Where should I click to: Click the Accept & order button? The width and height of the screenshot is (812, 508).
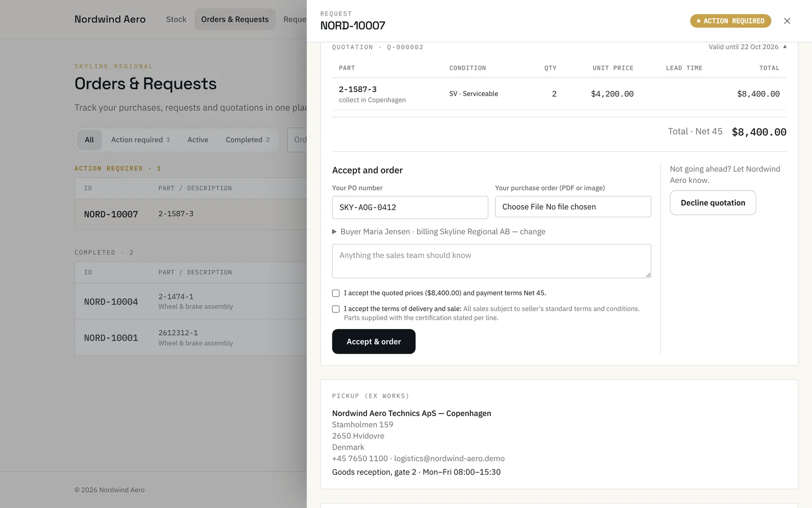pos(374,341)
